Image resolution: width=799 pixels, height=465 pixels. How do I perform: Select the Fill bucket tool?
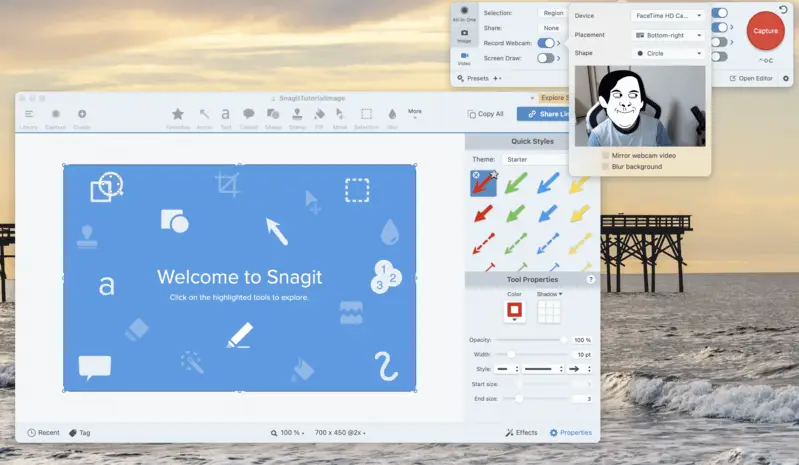point(319,118)
